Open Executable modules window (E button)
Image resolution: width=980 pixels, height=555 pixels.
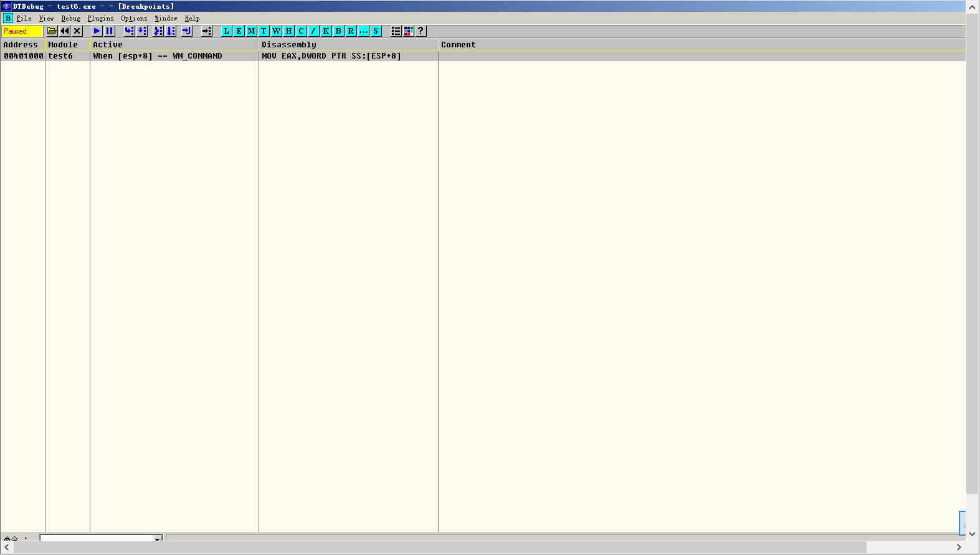point(239,31)
